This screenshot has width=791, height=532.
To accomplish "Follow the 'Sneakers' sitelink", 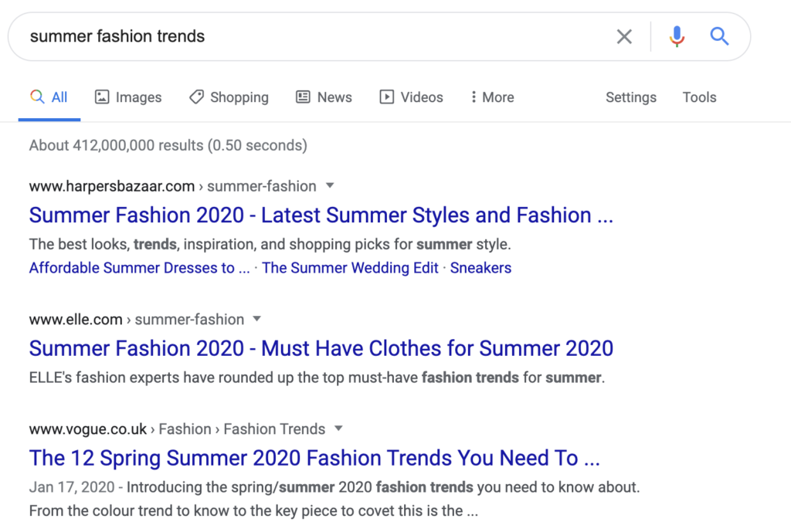I will (480, 268).
